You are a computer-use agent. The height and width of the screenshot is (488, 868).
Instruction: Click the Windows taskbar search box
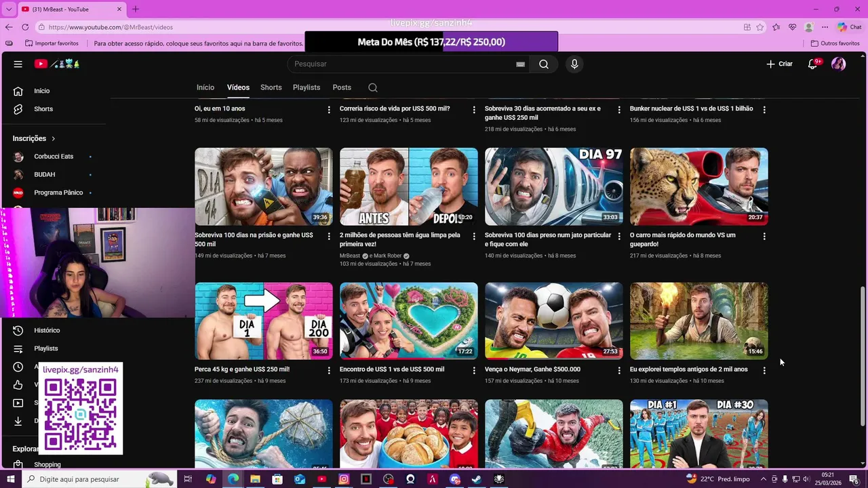coord(100,479)
